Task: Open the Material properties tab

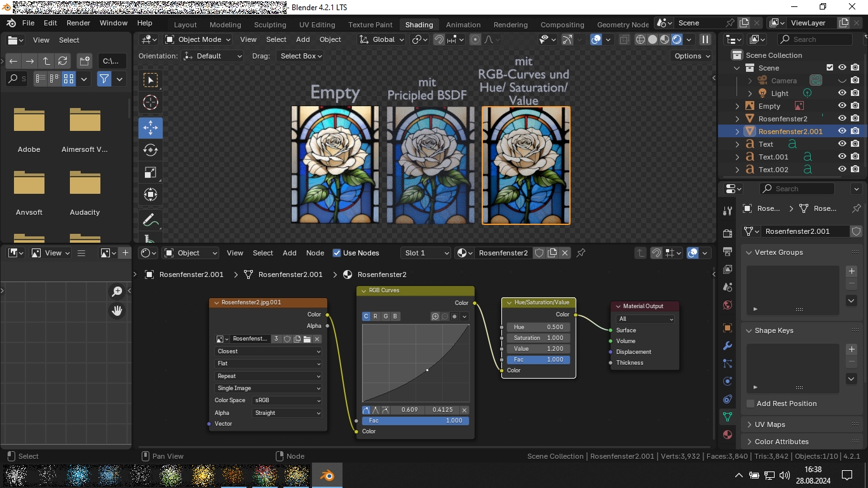Action: (728, 435)
